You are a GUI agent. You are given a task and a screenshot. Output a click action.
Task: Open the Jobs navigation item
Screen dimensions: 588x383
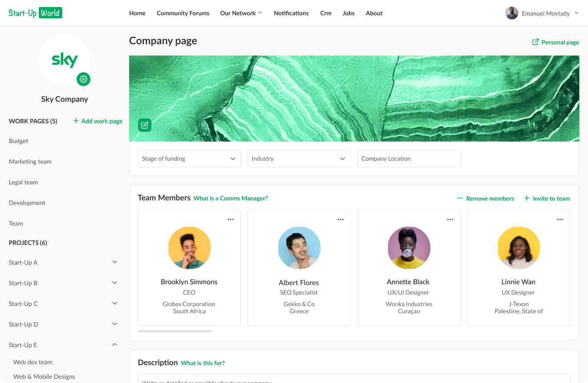348,13
